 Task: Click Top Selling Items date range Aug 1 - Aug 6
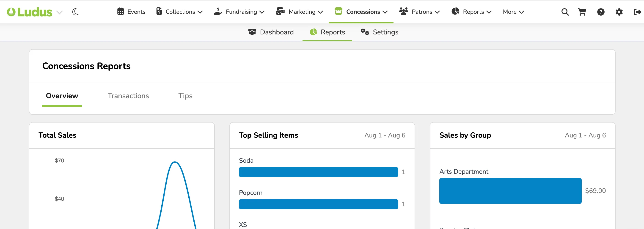point(385,135)
